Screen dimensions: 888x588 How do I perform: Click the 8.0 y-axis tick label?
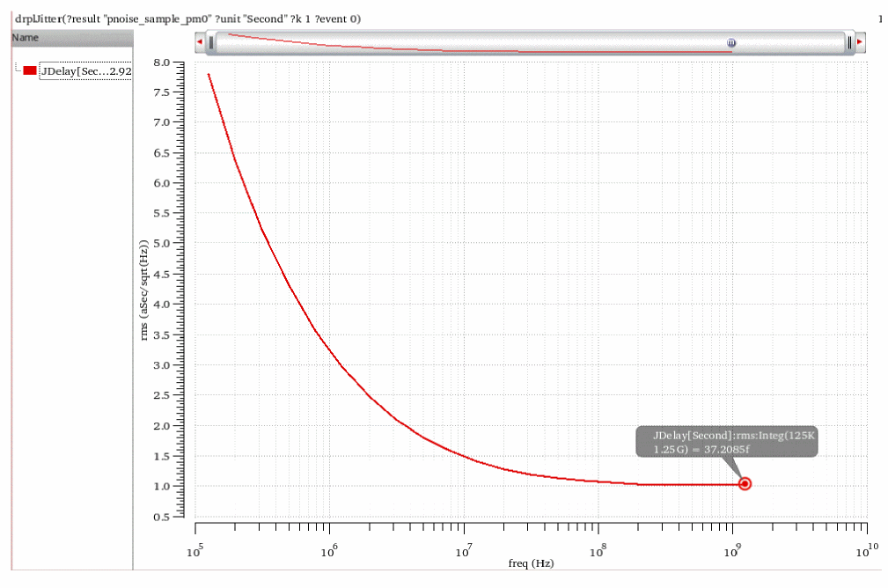click(161, 62)
